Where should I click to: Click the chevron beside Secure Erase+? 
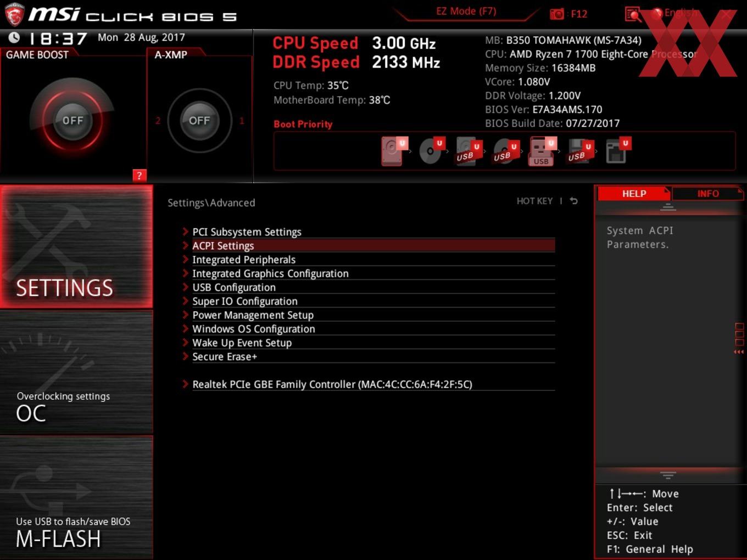point(186,356)
